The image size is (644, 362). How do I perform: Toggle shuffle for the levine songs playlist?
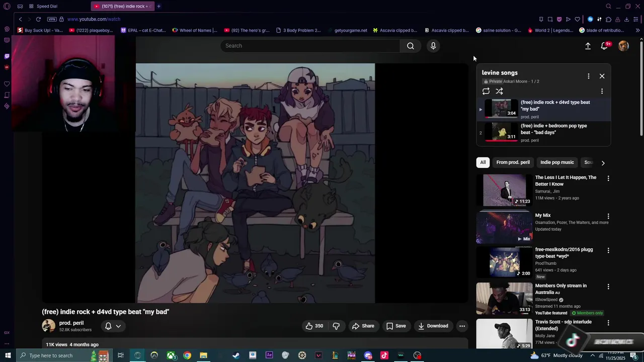click(499, 91)
